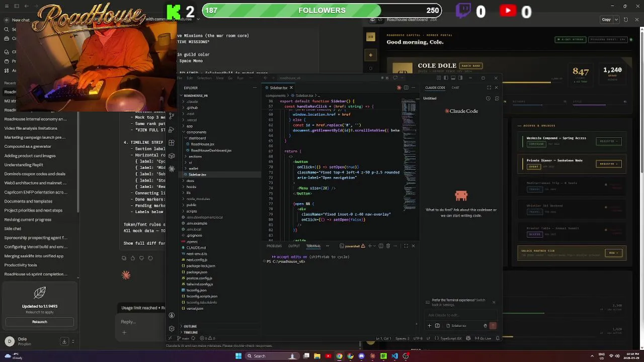Open Run and Debug in VS Code activity bar
This screenshot has height=362, width=644.
172,130
